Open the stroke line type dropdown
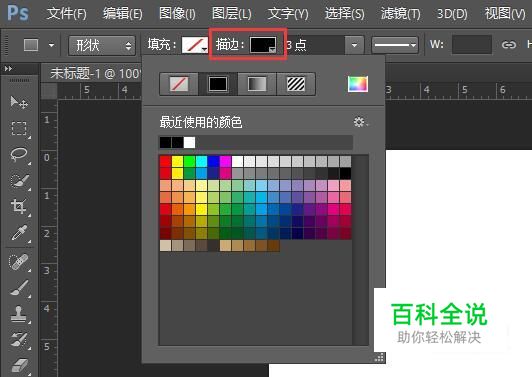 tap(395, 45)
